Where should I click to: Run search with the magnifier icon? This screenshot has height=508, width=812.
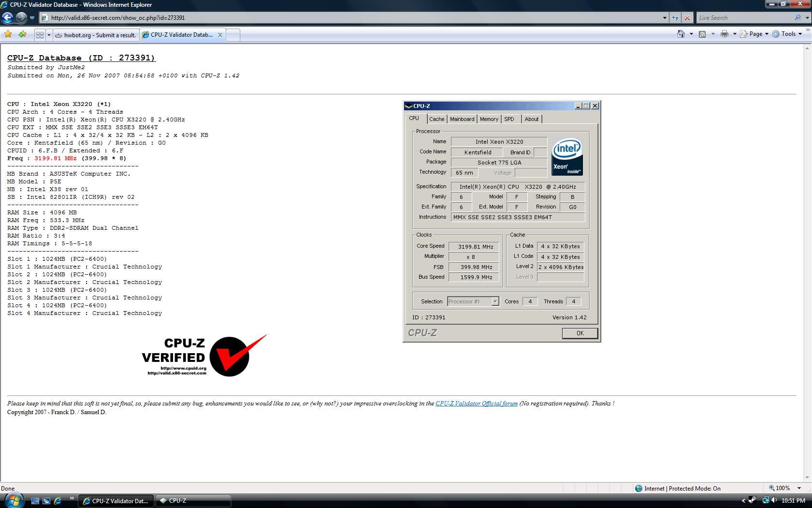click(797, 18)
